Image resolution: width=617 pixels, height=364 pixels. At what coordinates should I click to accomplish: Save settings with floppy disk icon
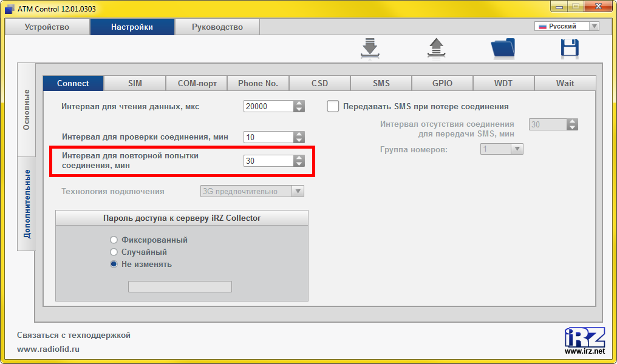[569, 48]
